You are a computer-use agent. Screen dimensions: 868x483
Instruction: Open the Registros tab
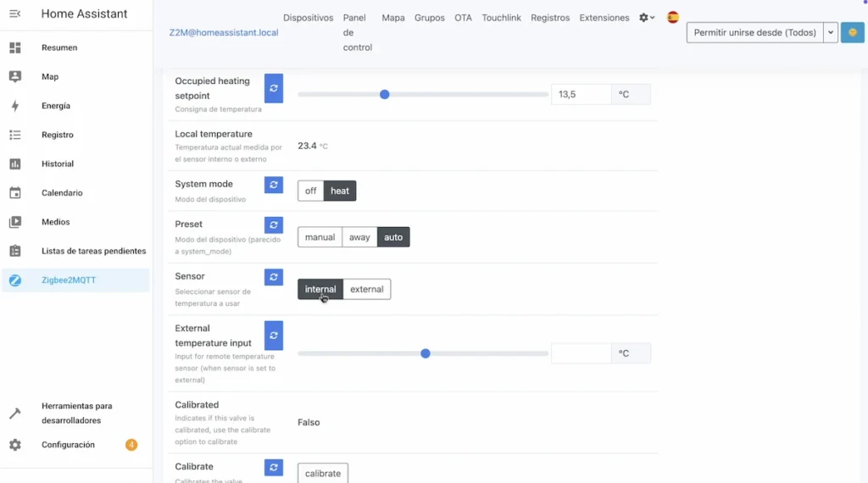point(550,18)
